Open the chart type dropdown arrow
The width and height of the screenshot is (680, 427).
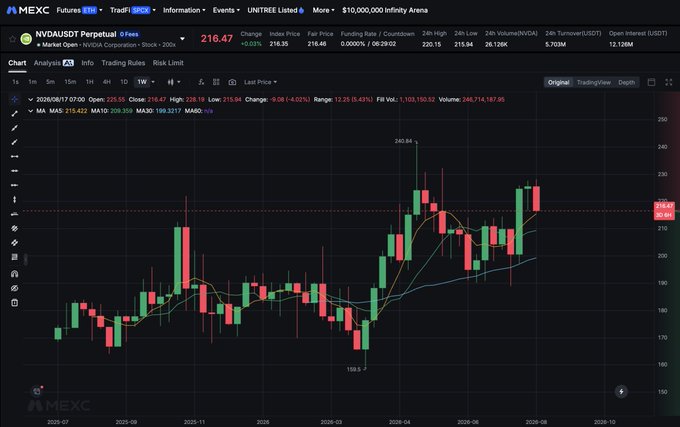point(179,82)
